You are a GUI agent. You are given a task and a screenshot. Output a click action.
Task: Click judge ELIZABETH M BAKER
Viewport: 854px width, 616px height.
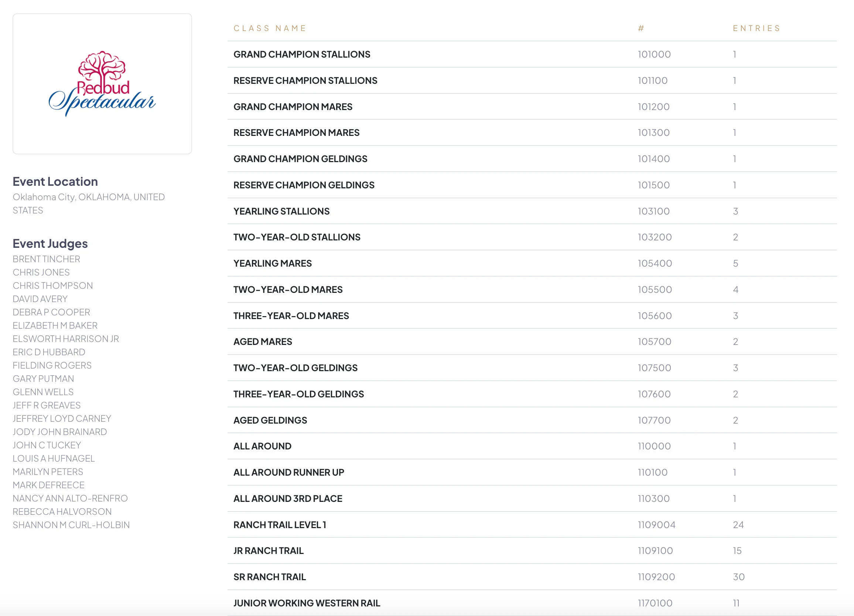point(55,325)
